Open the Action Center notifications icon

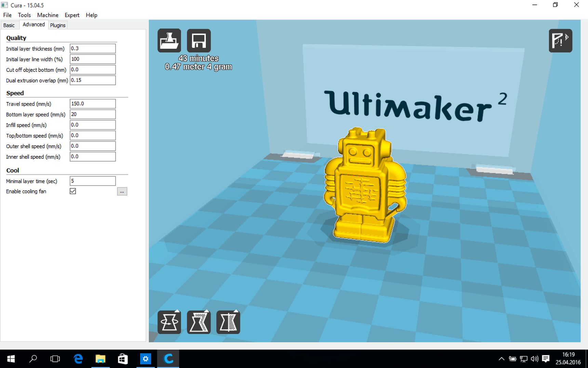click(x=546, y=359)
